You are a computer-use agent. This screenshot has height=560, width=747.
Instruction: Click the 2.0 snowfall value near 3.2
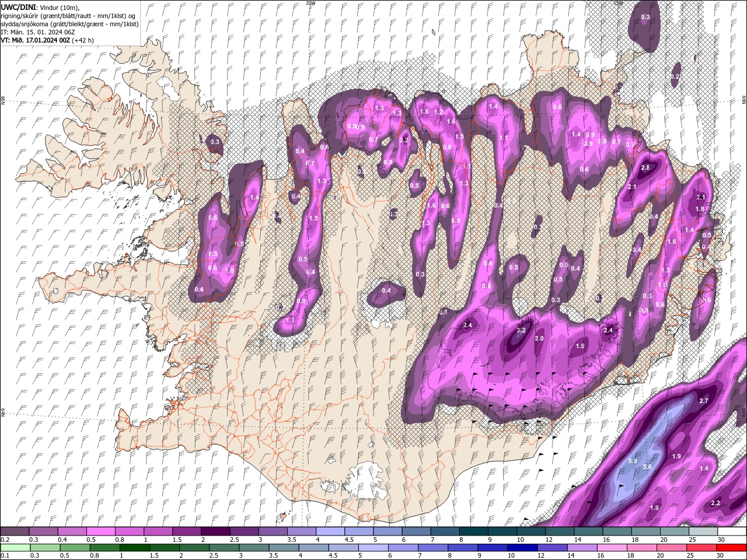pyautogui.click(x=540, y=339)
